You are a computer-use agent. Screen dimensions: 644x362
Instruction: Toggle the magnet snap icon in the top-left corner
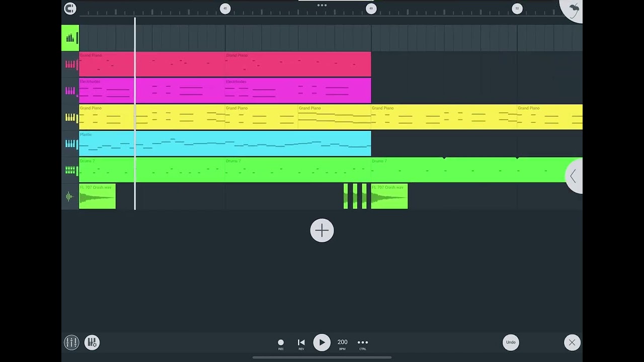pos(70,8)
